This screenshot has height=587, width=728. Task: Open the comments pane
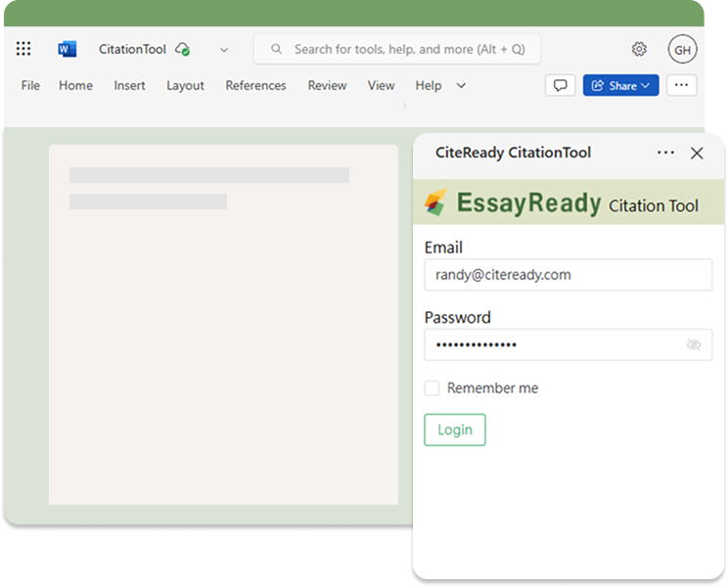pyautogui.click(x=560, y=85)
